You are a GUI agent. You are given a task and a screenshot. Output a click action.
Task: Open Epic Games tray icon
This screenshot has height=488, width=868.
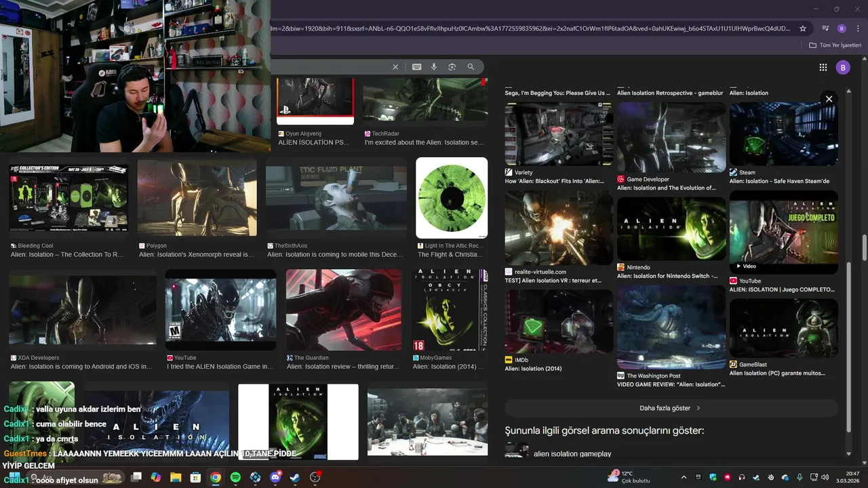[698, 477]
